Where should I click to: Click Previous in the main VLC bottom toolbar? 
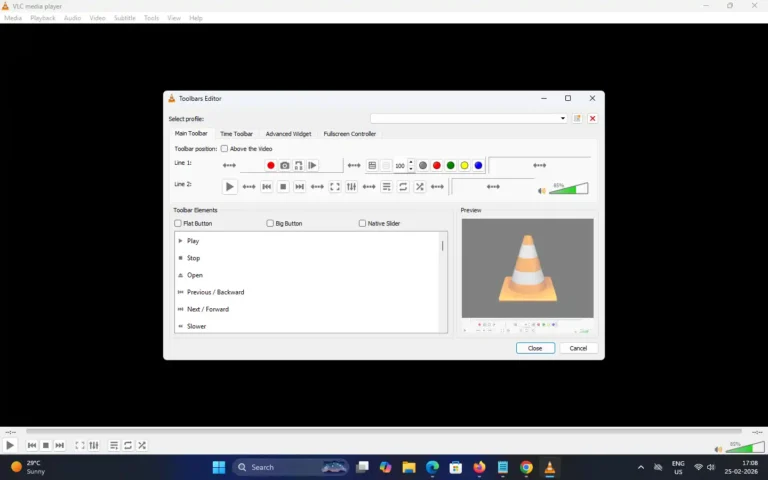(32, 445)
